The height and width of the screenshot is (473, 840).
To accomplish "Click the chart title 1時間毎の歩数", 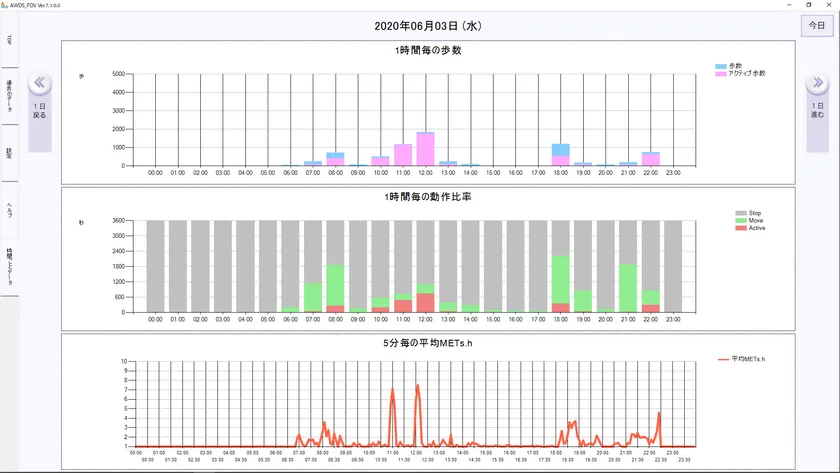I will click(428, 50).
